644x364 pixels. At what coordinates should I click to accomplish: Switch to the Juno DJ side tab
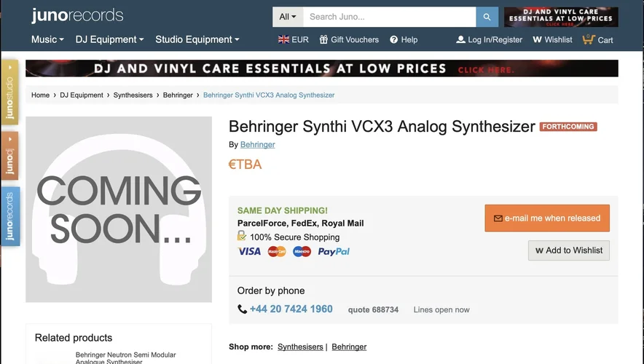point(10,156)
